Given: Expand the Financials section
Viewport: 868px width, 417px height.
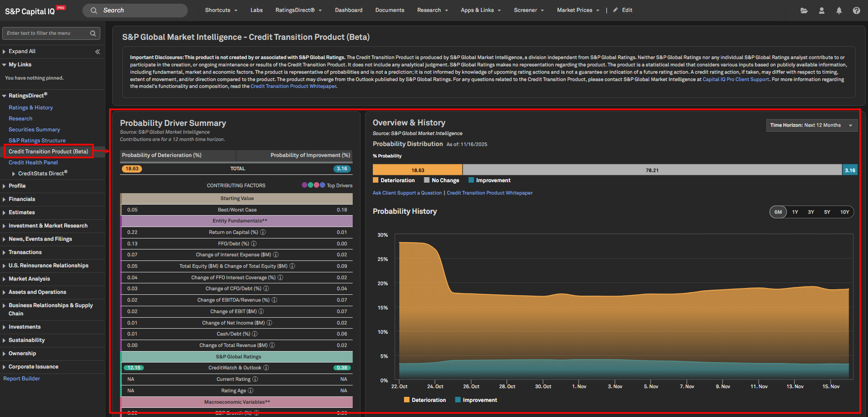Looking at the screenshot, I should pos(22,199).
